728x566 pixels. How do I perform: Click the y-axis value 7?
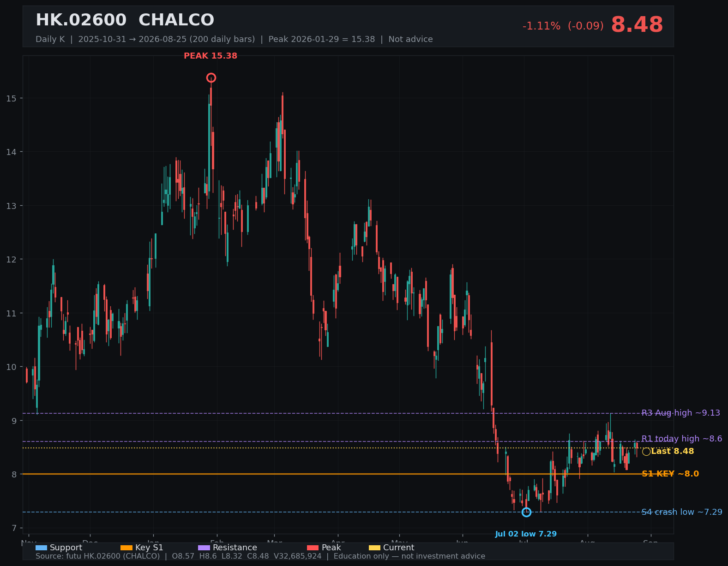click(14, 528)
